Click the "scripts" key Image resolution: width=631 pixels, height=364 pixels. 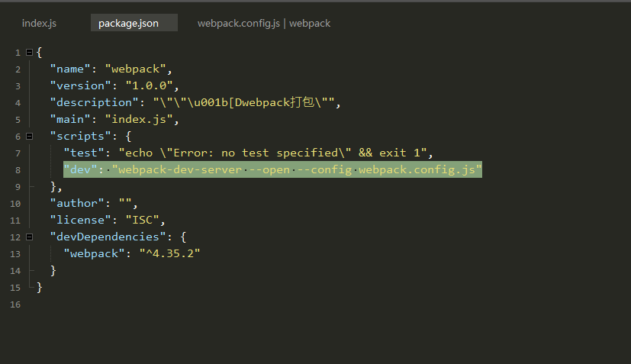(x=80, y=136)
